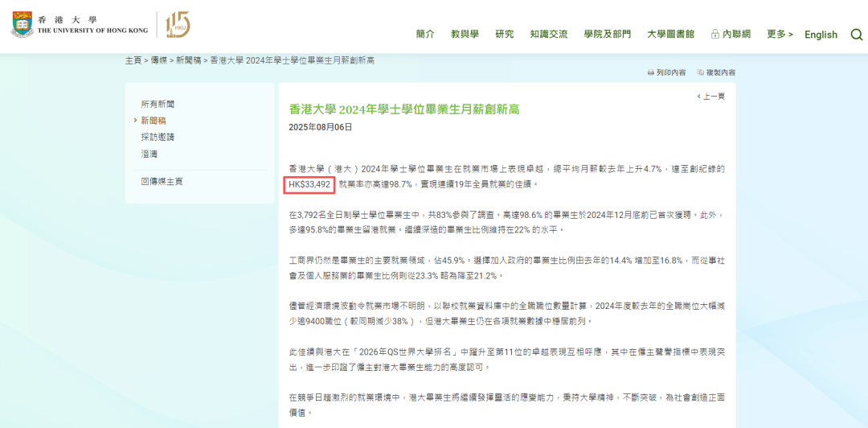Click the paragraph starting 在3,792名全日制
The image size is (868, 428).
point(506,221)
